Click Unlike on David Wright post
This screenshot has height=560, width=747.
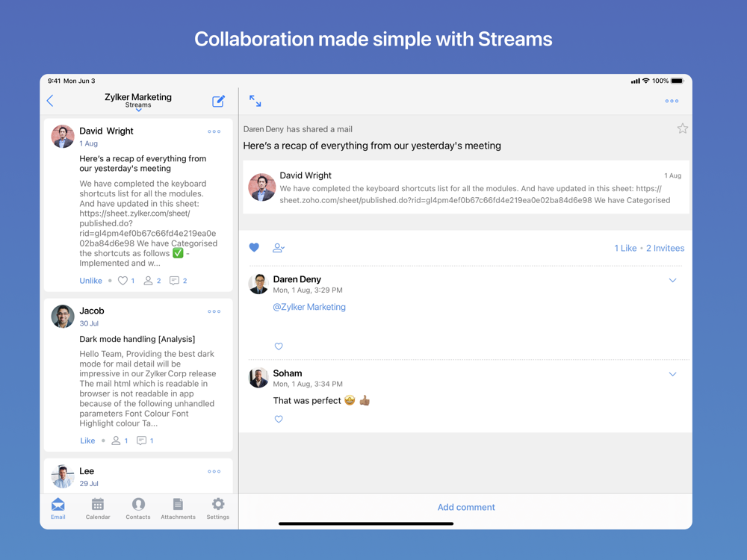coord(90,281)
